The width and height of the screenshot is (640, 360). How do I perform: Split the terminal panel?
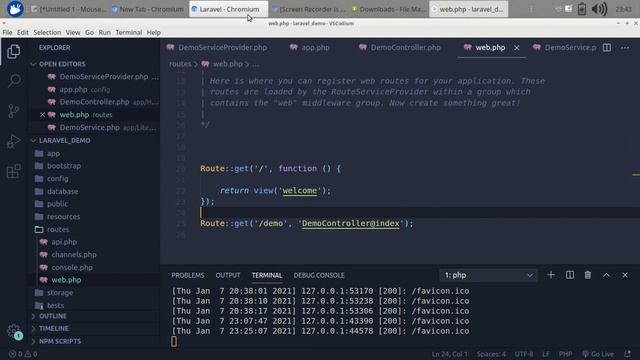point(570,275)
